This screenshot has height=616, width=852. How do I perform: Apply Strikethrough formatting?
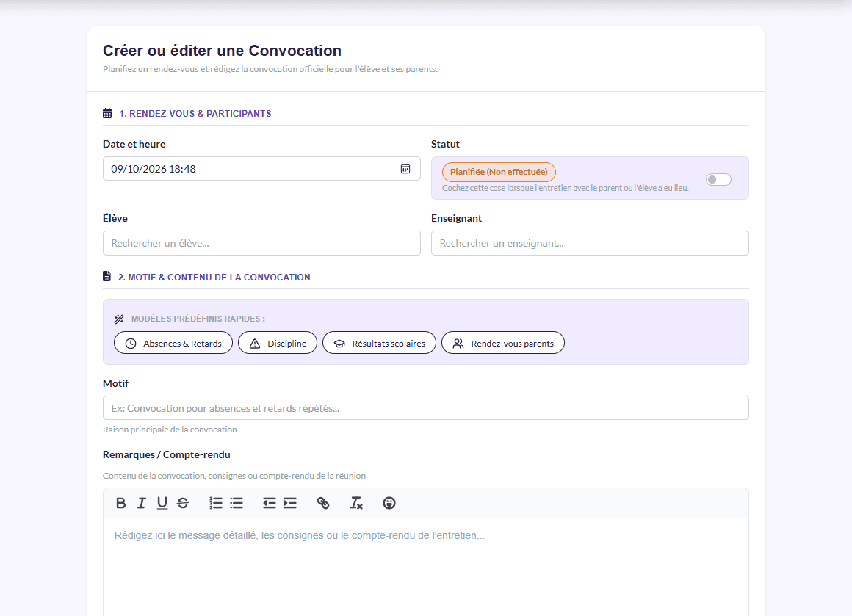tap(183, 503)
